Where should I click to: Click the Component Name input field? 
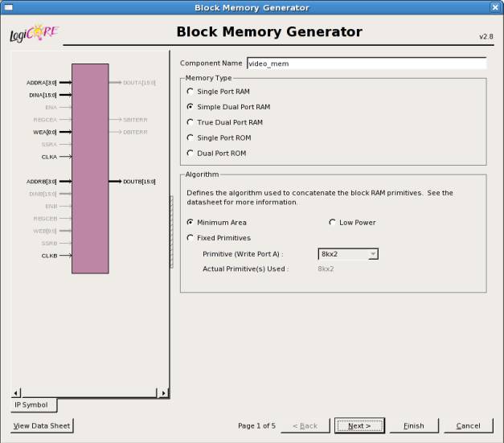[367, 64]
